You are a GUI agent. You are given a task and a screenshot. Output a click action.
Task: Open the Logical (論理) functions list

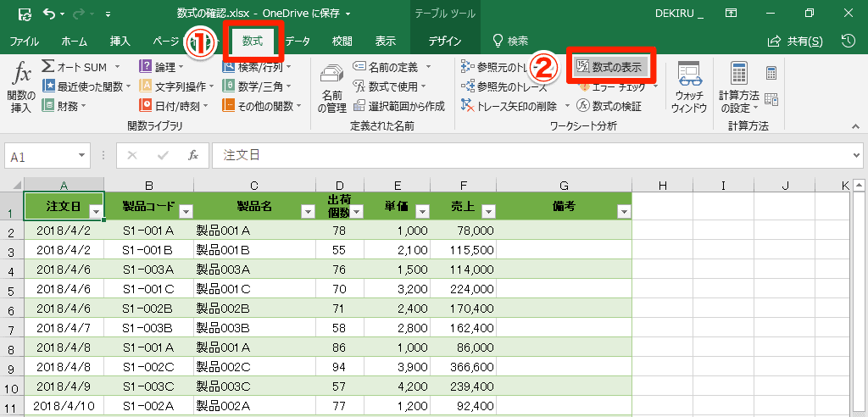[162, 68]
